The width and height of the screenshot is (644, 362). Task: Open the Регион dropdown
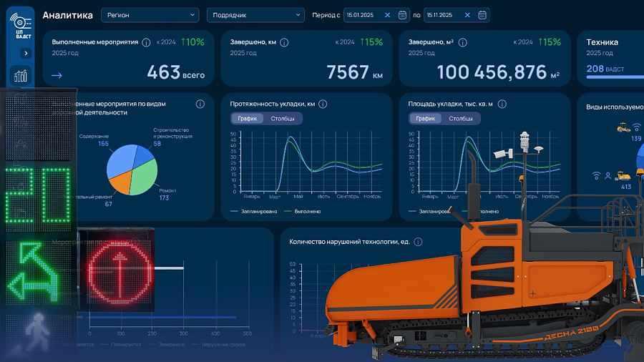[150, 15]
